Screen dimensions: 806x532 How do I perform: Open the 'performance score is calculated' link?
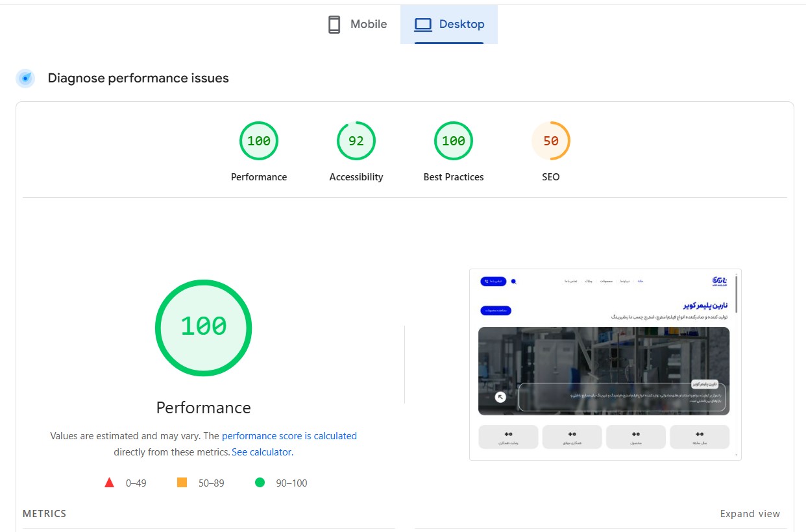coord(289,436)
